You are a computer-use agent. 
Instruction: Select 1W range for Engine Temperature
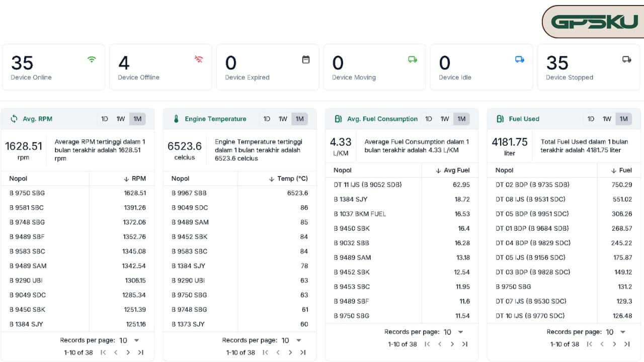(x=283, y=119)
